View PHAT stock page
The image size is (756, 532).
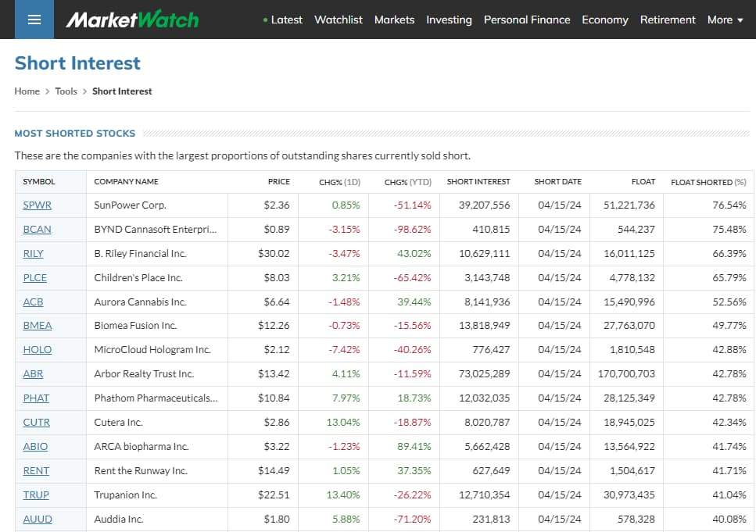point(36,398)
